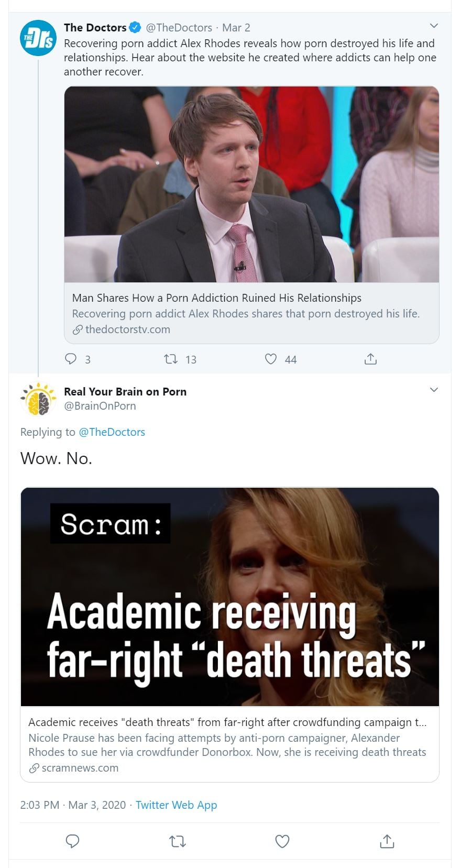The width and height of the screenshot is (461, 868).
Task: Open The Doctors profile avatar
Action: [38, 38]
